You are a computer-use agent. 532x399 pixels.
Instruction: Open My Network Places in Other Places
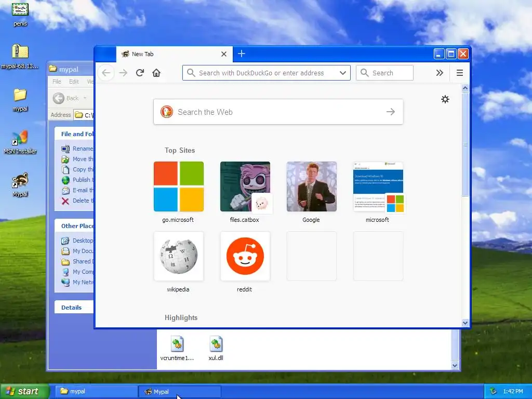[x=77, y=282]
